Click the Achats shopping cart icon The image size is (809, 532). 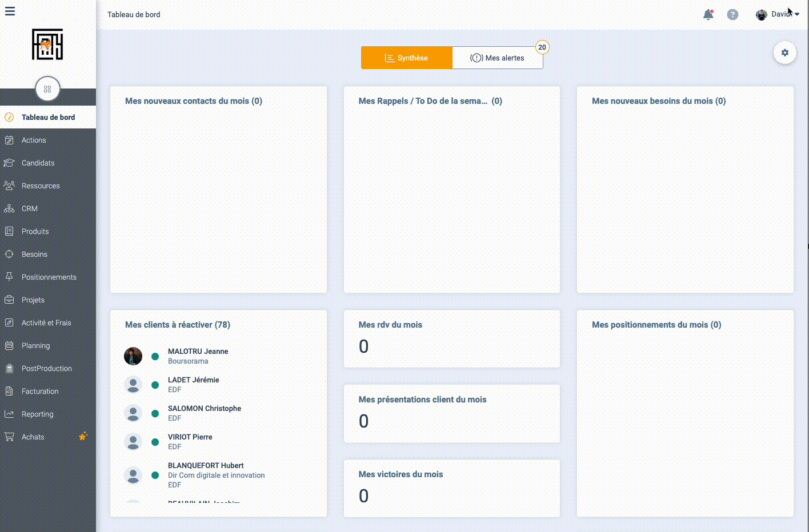point(9,437)
